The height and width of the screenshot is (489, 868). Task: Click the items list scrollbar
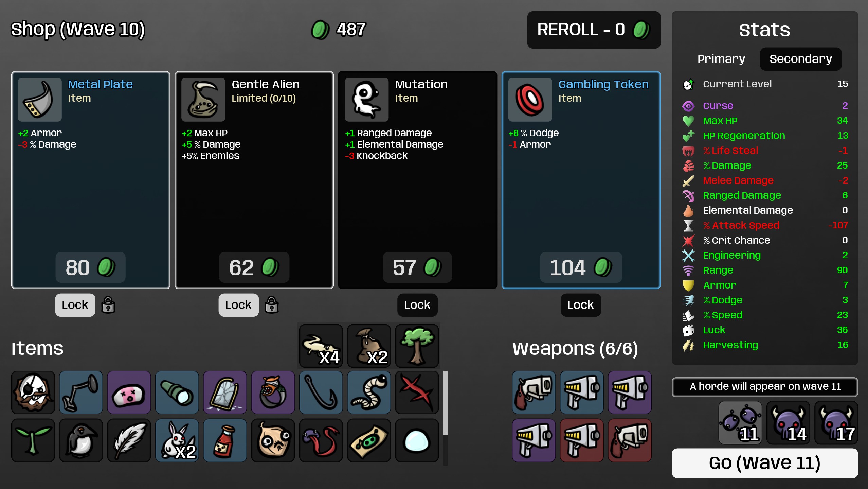[x=445, y=403]
